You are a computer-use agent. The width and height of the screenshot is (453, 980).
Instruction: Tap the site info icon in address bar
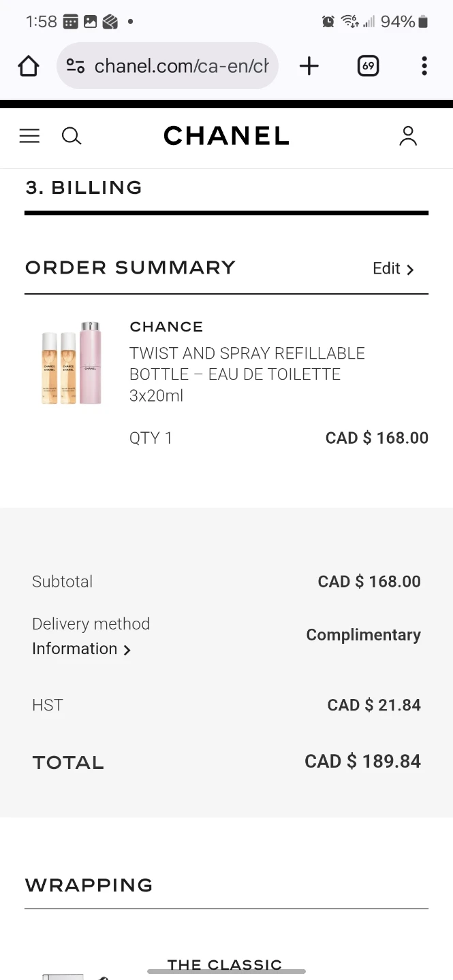(76, 66)
